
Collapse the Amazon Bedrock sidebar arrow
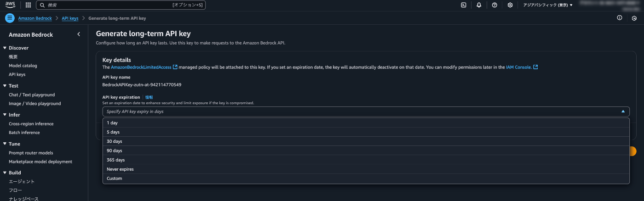click(79, 34)
